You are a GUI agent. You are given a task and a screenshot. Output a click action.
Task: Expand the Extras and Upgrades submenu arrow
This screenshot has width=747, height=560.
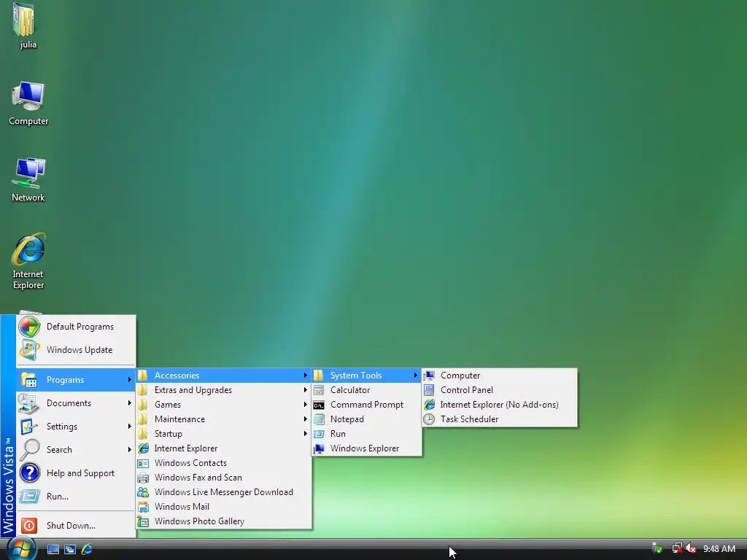(305, 390)
